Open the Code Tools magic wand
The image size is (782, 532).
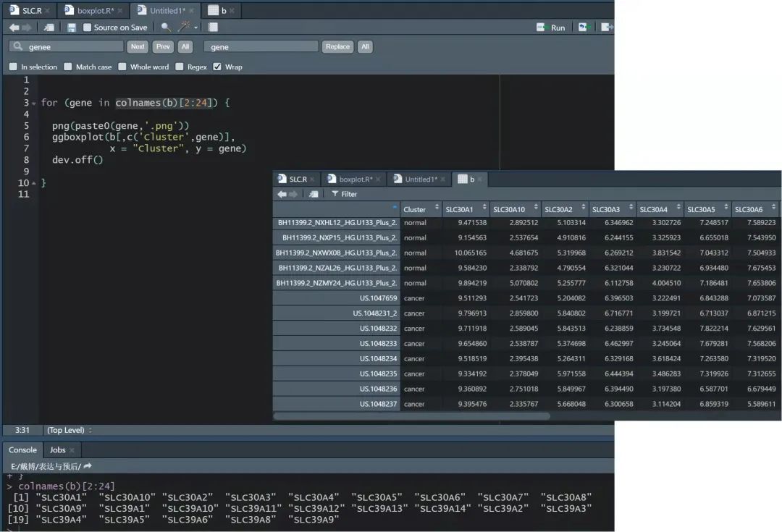(x=185, y=27)
